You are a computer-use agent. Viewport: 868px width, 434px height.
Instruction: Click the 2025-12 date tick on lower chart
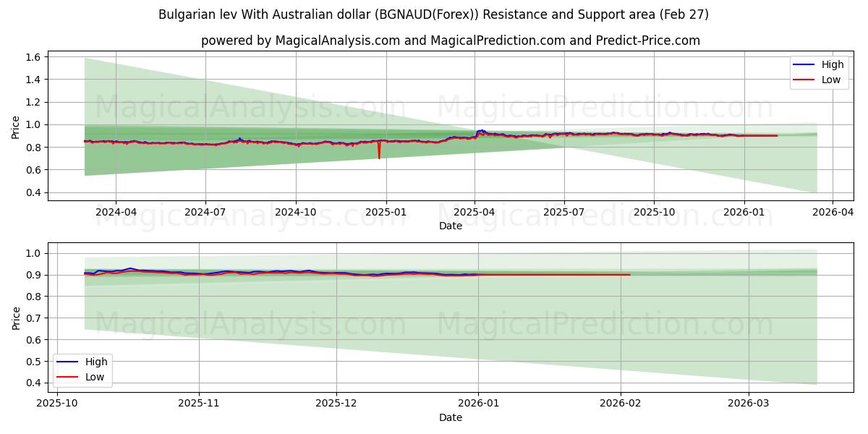(336, 404)
